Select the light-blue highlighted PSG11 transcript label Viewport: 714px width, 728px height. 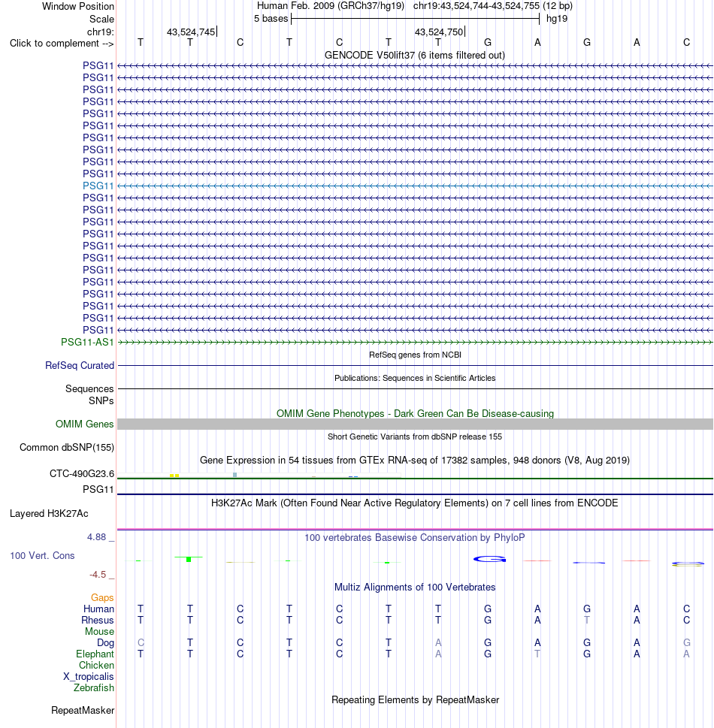pos(98,186)
